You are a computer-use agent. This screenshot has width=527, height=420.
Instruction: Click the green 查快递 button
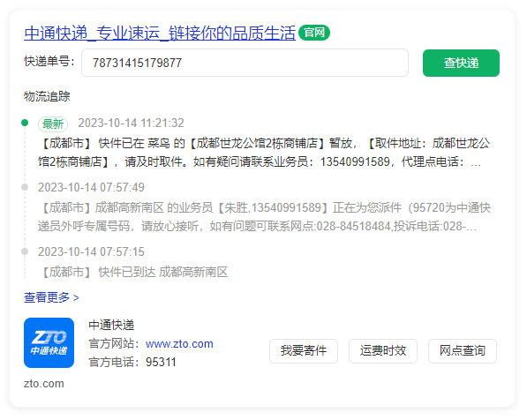(x=461, y=63)
